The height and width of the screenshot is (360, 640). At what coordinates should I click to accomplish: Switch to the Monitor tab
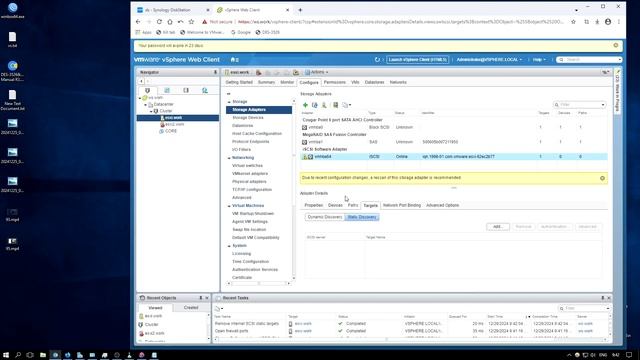[287, 82]
